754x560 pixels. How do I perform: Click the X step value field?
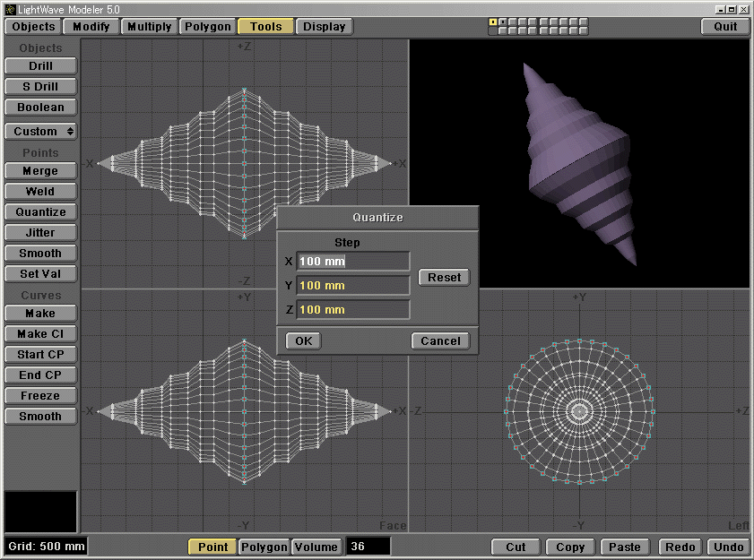pyautogui.click(x=352, y=261)
